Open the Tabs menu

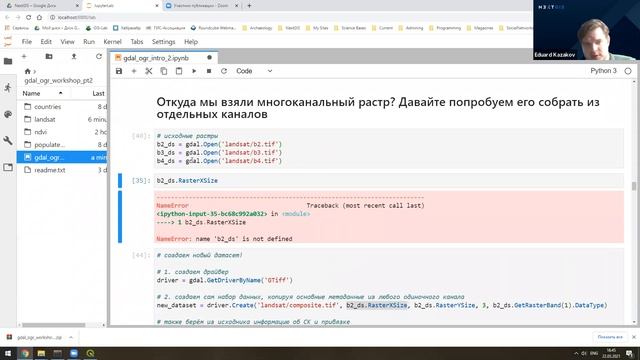pyautogui.click(x=137, y=42)
